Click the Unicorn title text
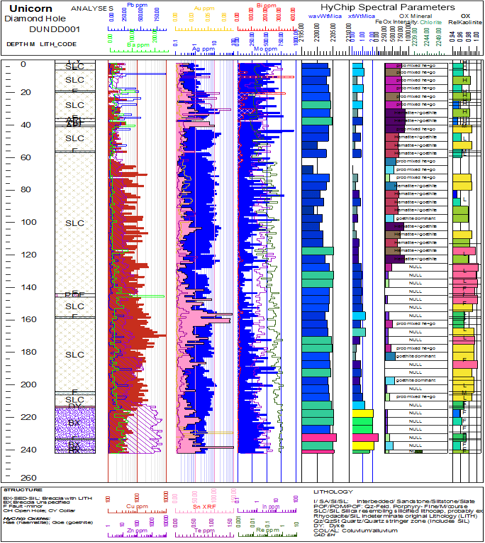The height and width of the screenshot is (543, 485). point(30,9)
